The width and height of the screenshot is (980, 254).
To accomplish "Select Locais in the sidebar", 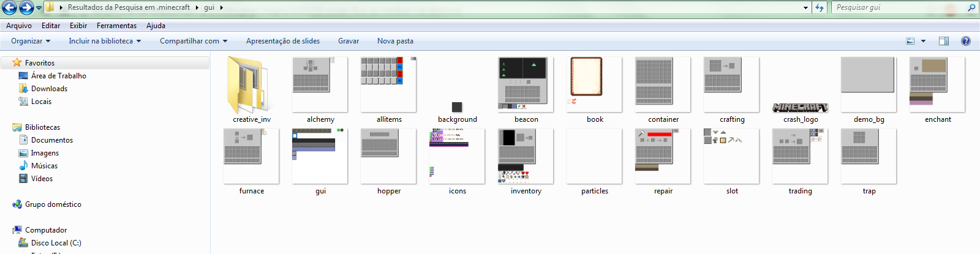I will tap(41, 102).
